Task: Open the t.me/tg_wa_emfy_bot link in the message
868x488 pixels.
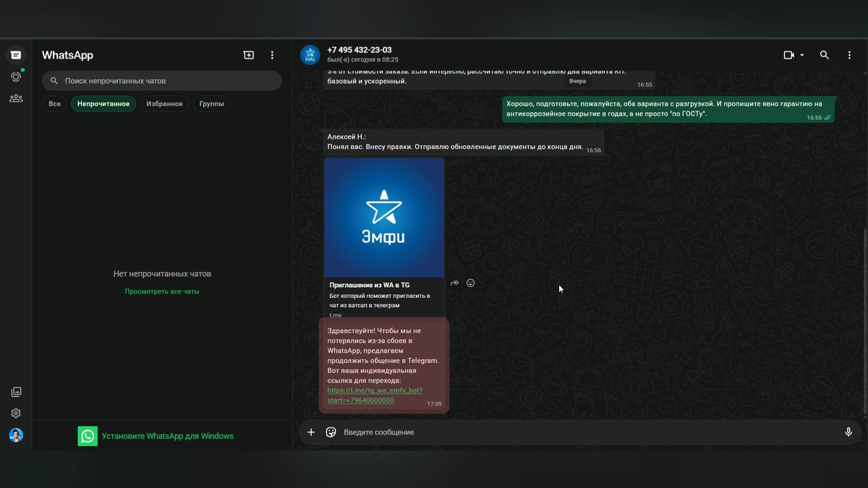Action: click(x=375, y=395)
